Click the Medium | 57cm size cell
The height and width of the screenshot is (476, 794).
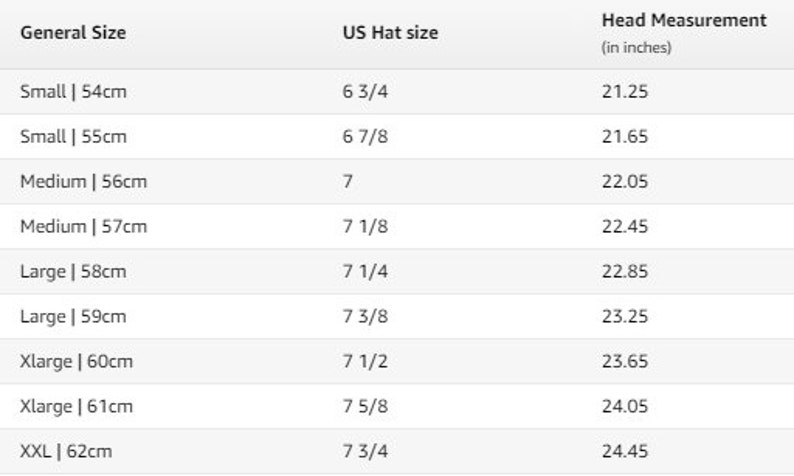[x=84, y=227]
